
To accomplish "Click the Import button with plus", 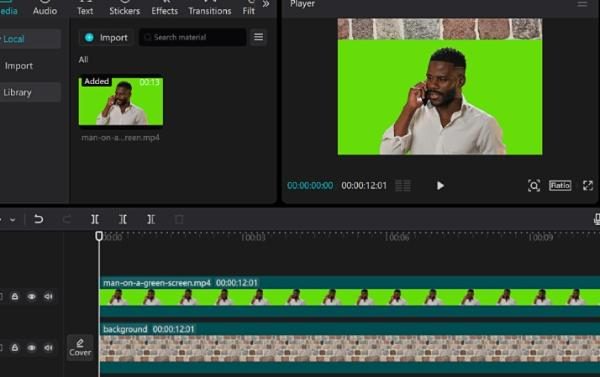I will point(106,38).
